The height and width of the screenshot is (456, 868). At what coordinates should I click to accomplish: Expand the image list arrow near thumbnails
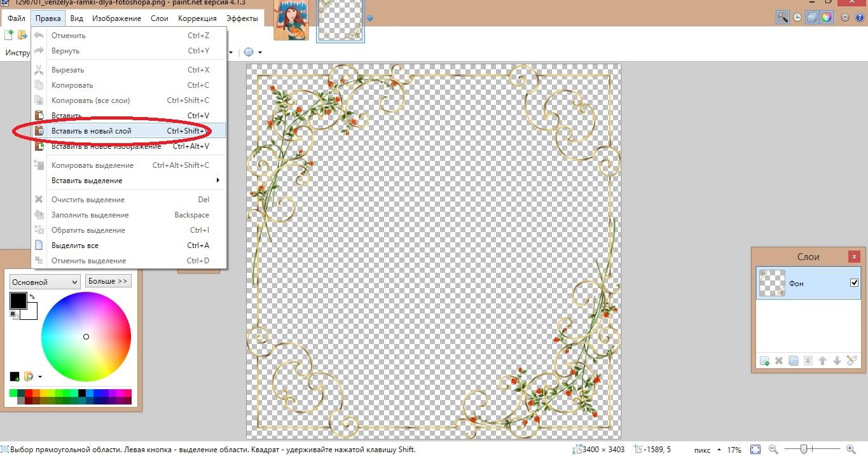click(370, 18)
